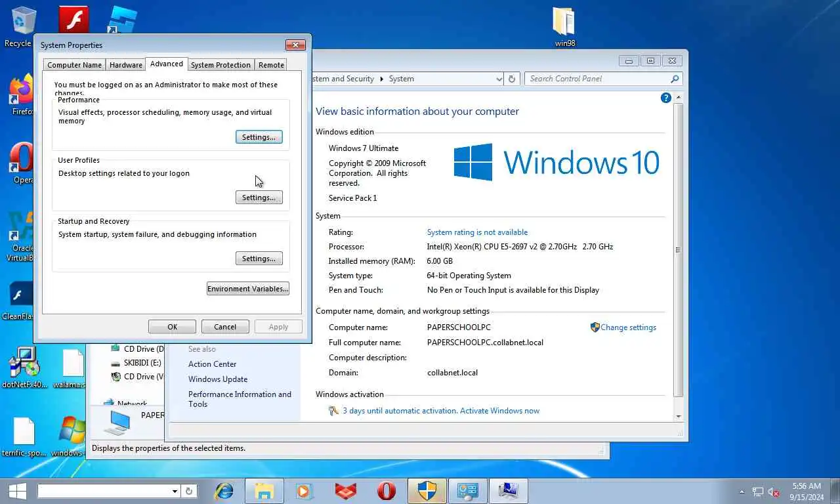
Task: Switch to the Hardware tab
Action: coord(125,65)
